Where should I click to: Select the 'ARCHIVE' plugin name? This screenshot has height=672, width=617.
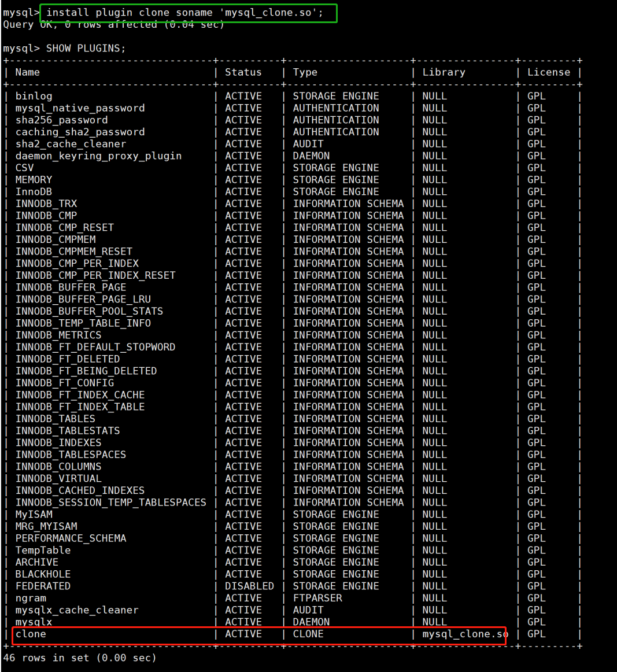37,562
